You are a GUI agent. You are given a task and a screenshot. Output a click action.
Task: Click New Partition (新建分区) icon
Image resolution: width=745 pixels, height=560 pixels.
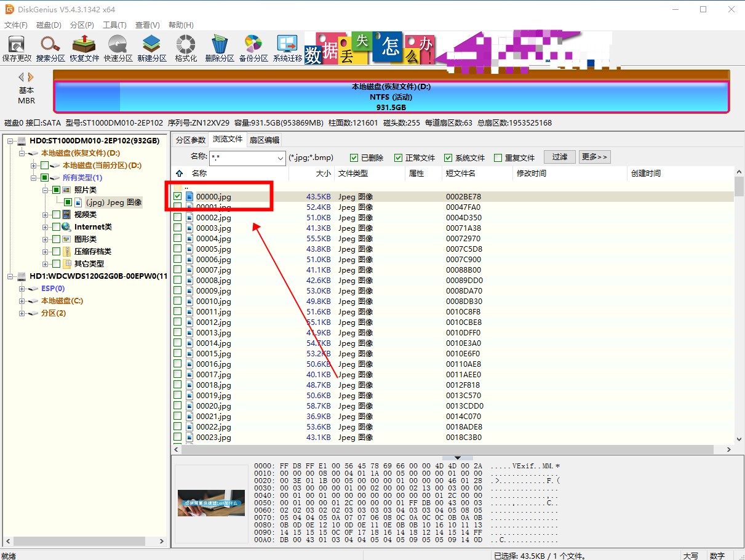pyautogui.click(x=152, y=49)
